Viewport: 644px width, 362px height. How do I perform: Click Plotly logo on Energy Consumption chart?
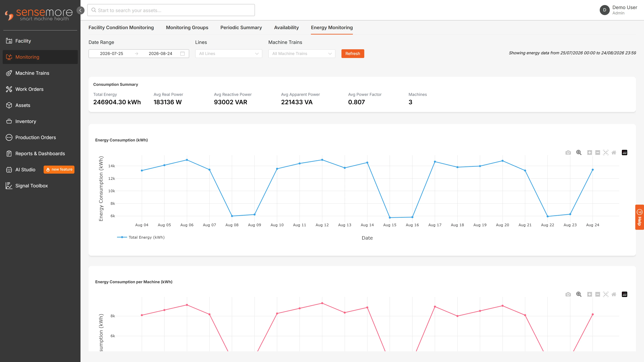[625, 153]
